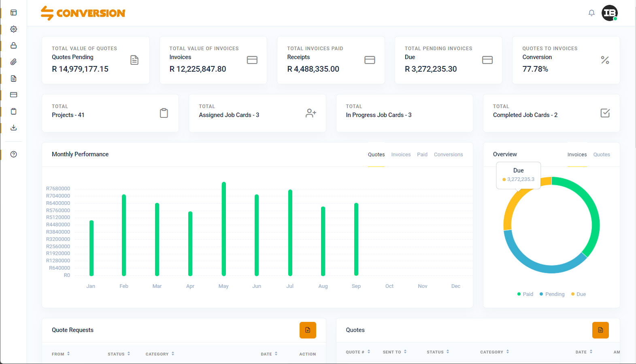
Task: Click the credit card sidebar icon
Action: pos(13,95)
